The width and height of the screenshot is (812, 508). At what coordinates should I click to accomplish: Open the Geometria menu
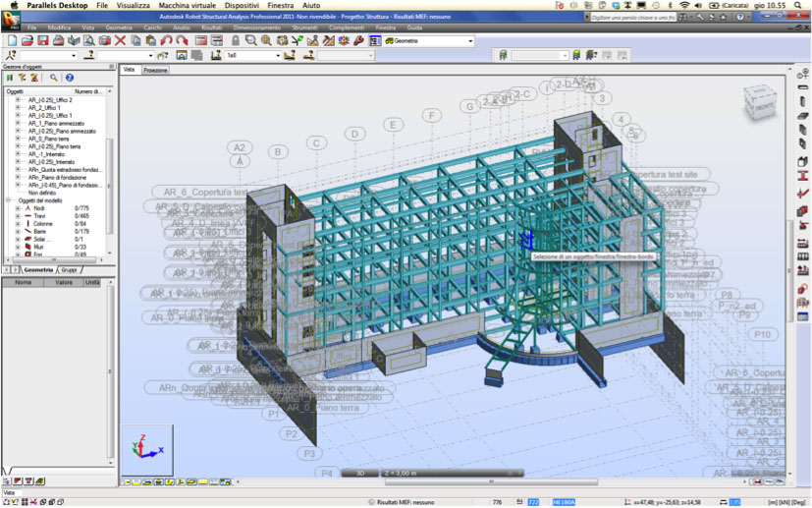tap(119, 28)
